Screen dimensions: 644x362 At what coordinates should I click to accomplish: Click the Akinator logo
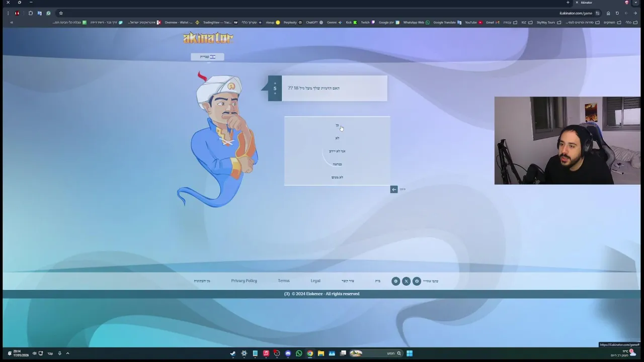(x=208, y=38)
